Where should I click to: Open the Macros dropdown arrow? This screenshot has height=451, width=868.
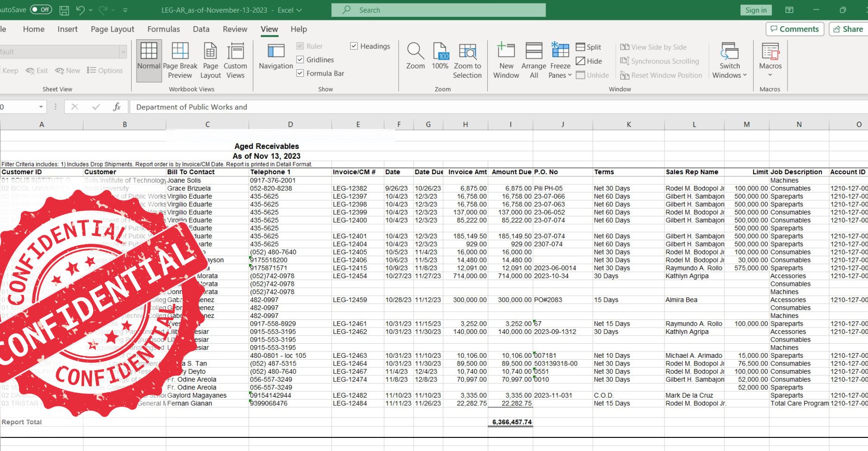[770, 75]
